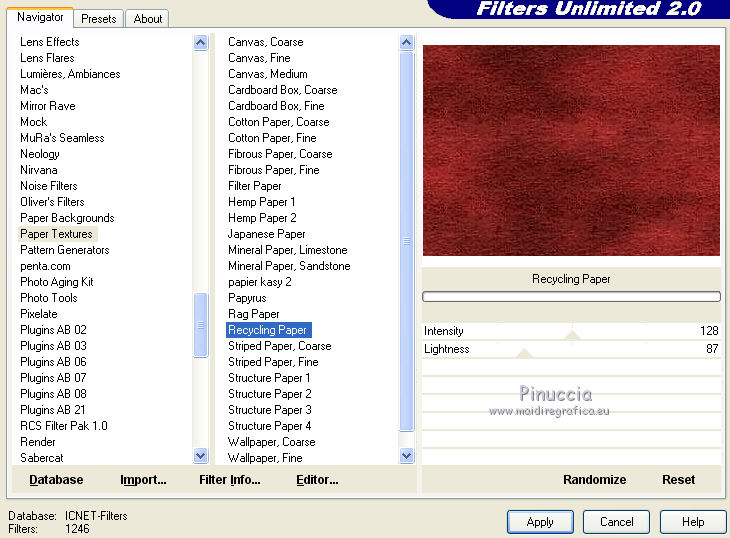Click the filter list scrollbar thumb
This screenshot has width=730, height=538.
406,242
